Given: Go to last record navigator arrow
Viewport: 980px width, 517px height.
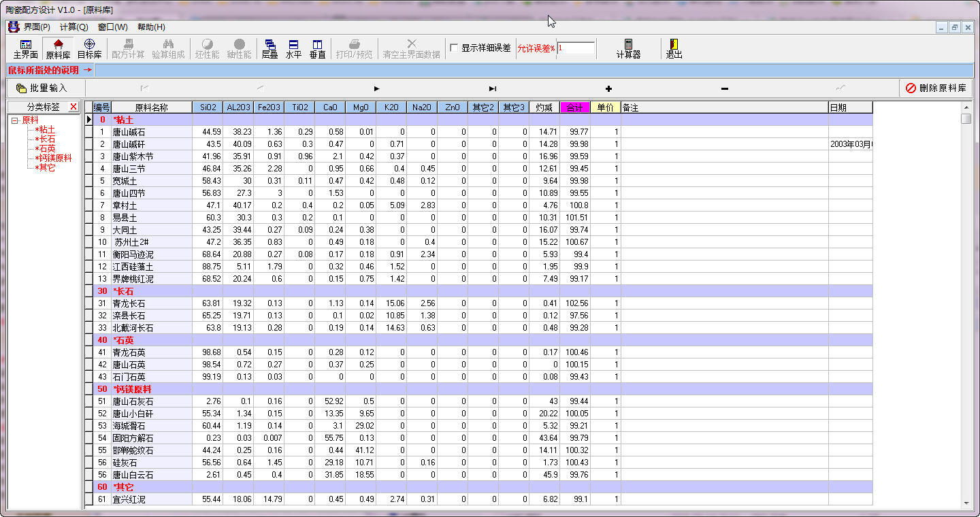Looking at the screenshot, I should (x=493, y=88).
